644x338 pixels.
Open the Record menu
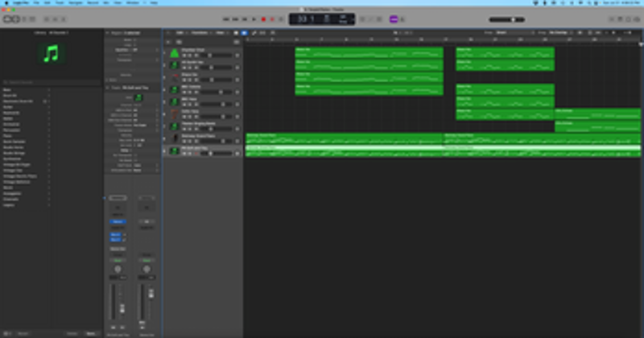[93, 2]
